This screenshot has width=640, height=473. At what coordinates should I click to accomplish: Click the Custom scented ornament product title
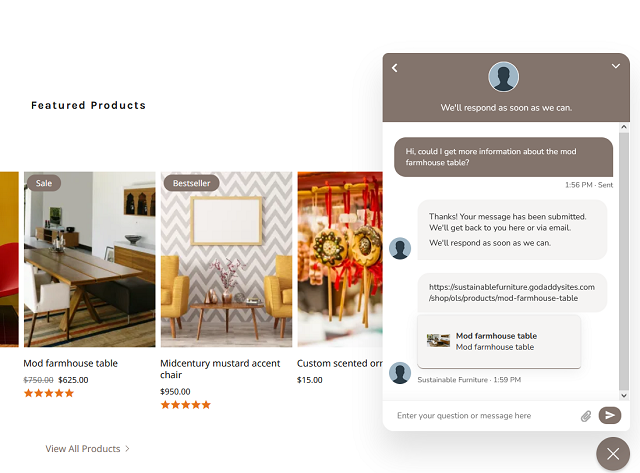(x=340, y=363)
